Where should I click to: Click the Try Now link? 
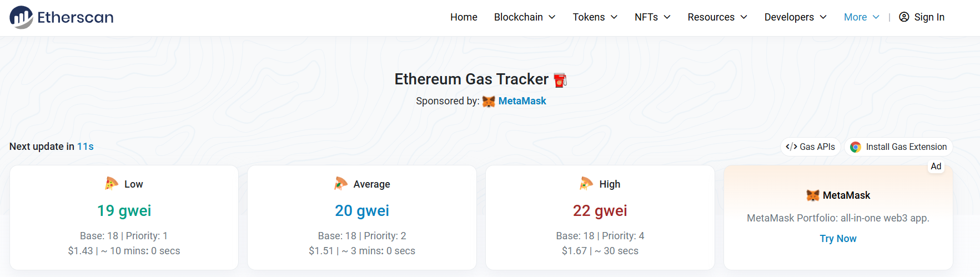(838, 239)
